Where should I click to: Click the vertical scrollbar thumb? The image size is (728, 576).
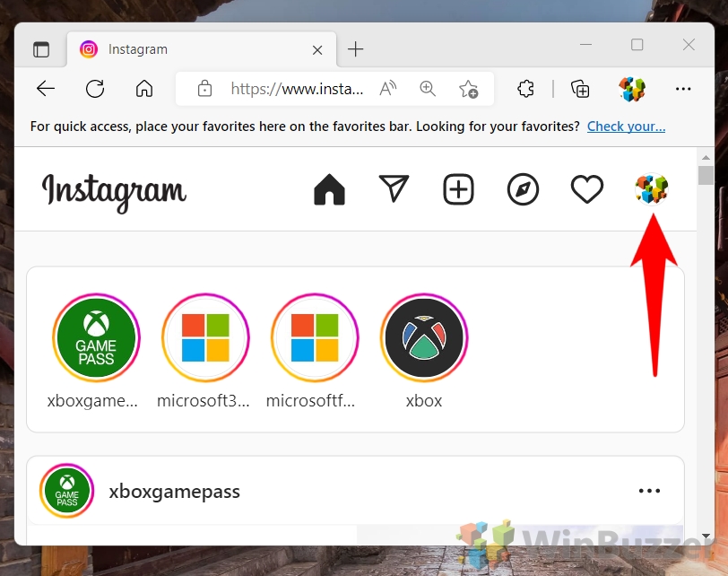pos(706,175)
